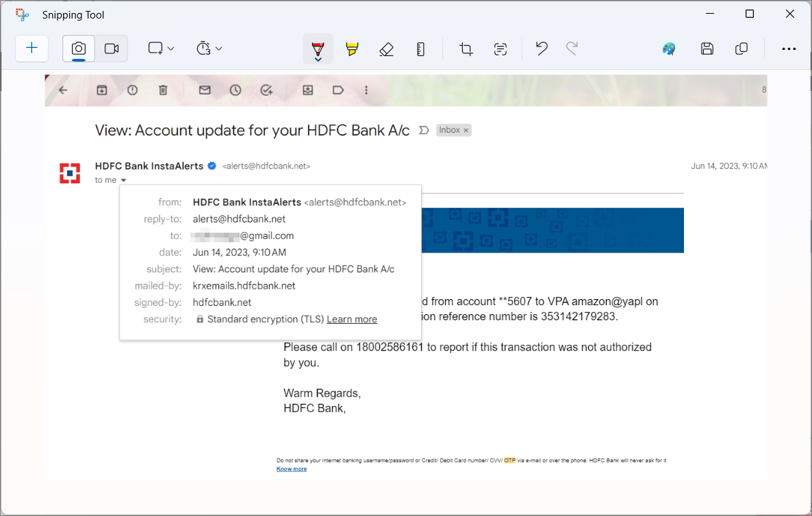The width and height of the screenshot is (812, 516).
Task: Save the snip to file
Action: pos(707,49)
